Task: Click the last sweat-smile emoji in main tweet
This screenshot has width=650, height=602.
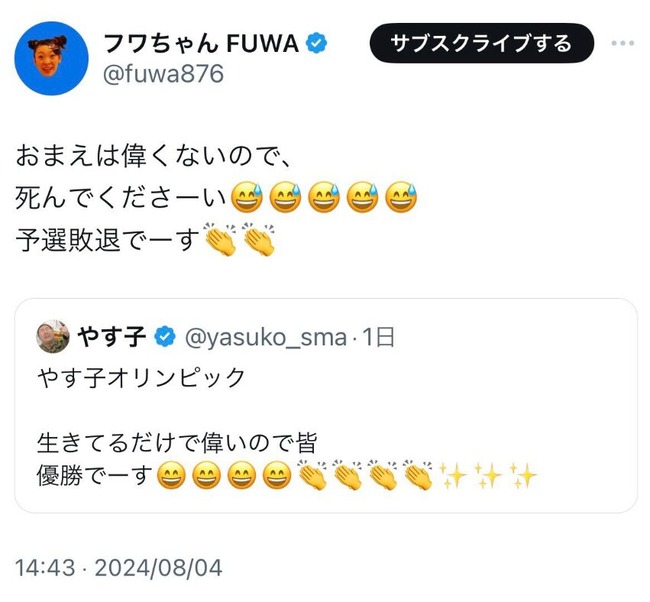Action: click(x=401, y=197)
